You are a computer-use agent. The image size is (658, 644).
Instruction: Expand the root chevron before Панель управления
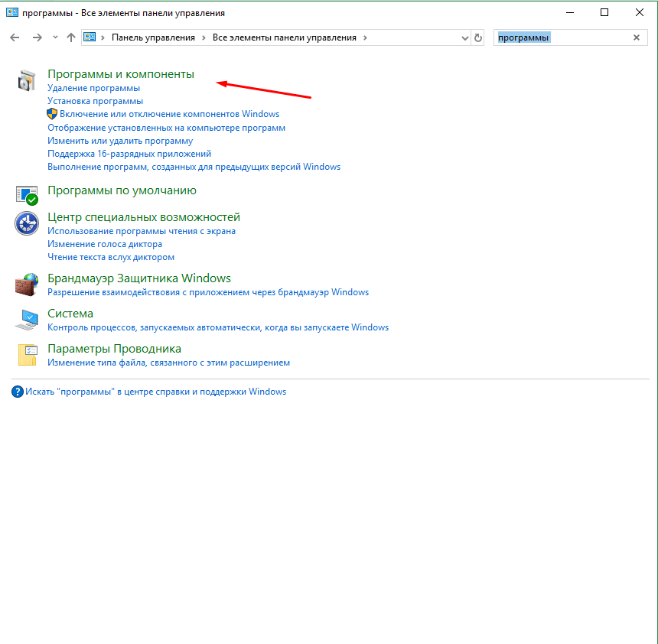(x=103, y=37)
